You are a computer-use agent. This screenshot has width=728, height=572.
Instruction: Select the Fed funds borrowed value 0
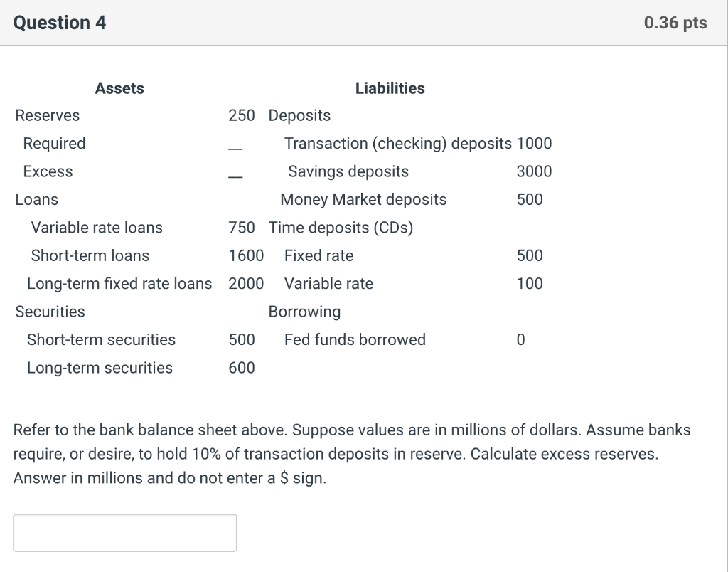[520, 339]
